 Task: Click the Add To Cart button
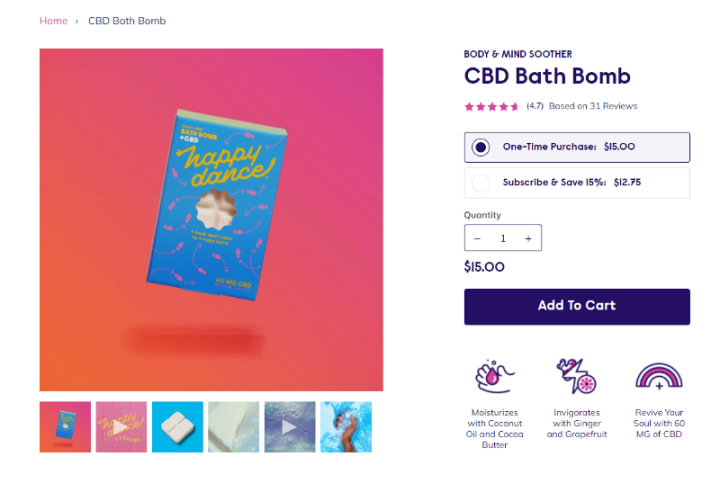(x=577, y=307)
